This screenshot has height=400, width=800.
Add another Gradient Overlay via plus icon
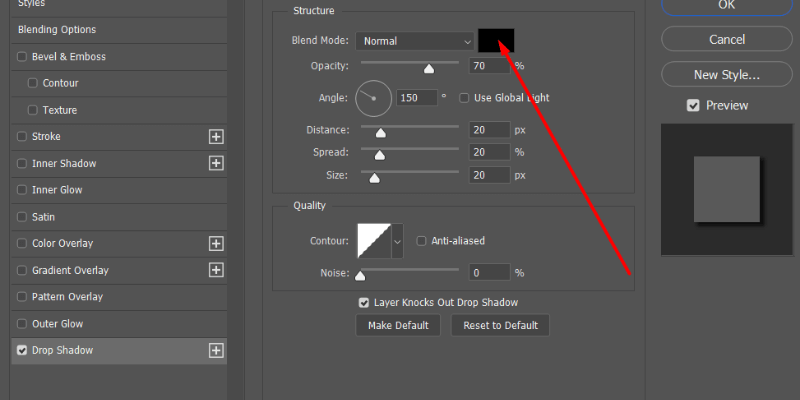(215, 270)
